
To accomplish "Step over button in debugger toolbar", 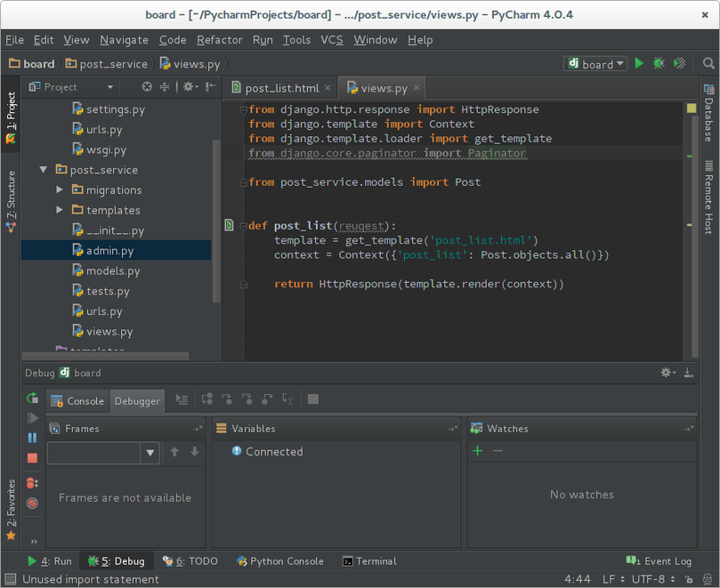I will point(207,399).
